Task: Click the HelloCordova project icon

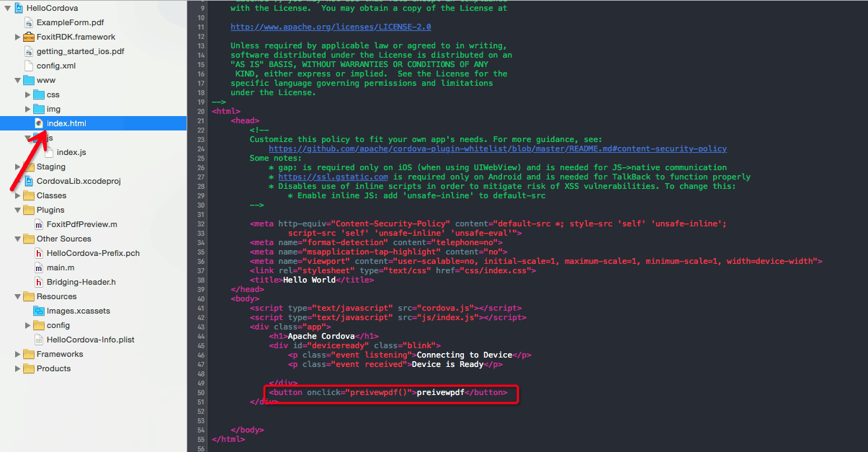Action: [x=18, y=8]
